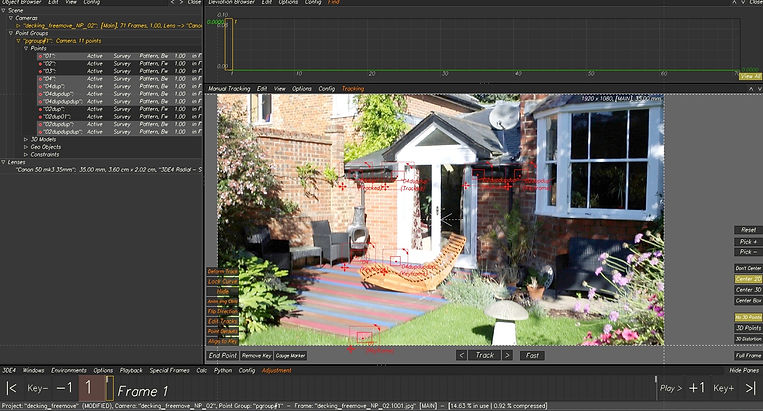
Task: Toggle Flip Direction option
Action: 222,311
